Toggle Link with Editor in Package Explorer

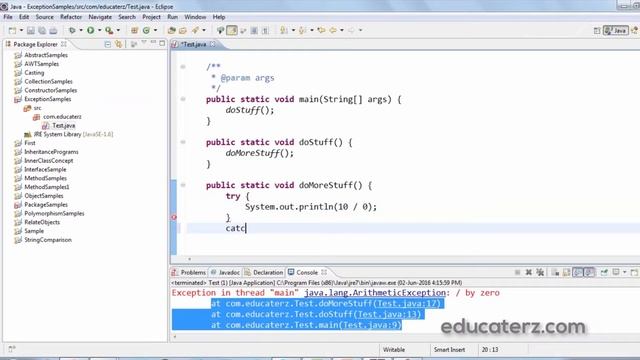point(118,44)
